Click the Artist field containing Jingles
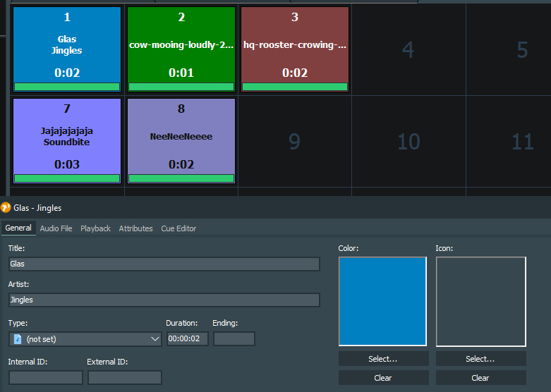Viewport: 551px width, 392px height. [x=164, y=300]
